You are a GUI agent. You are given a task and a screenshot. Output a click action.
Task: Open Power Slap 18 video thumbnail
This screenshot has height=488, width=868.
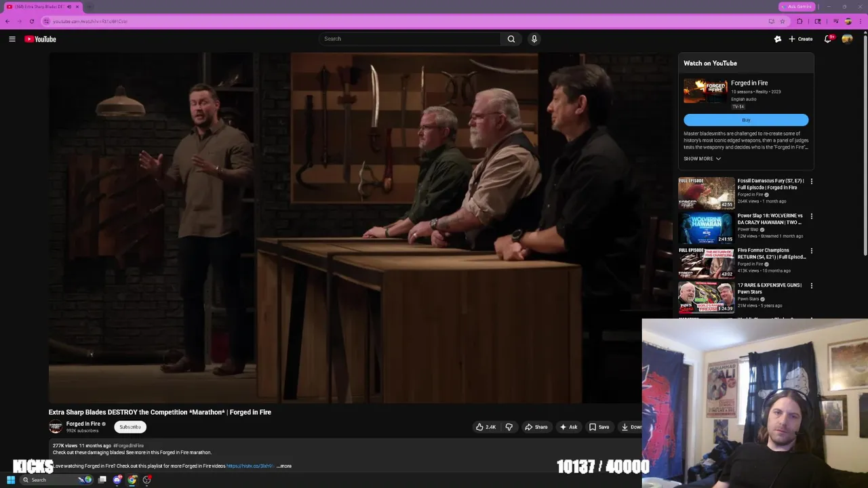click(x=706, y=228)
